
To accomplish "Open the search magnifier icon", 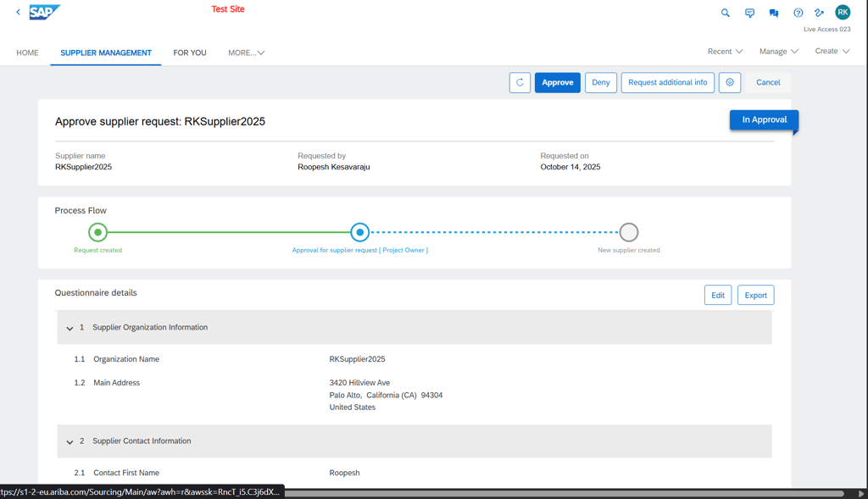I will pyautogui.click(x=726, y=13).
